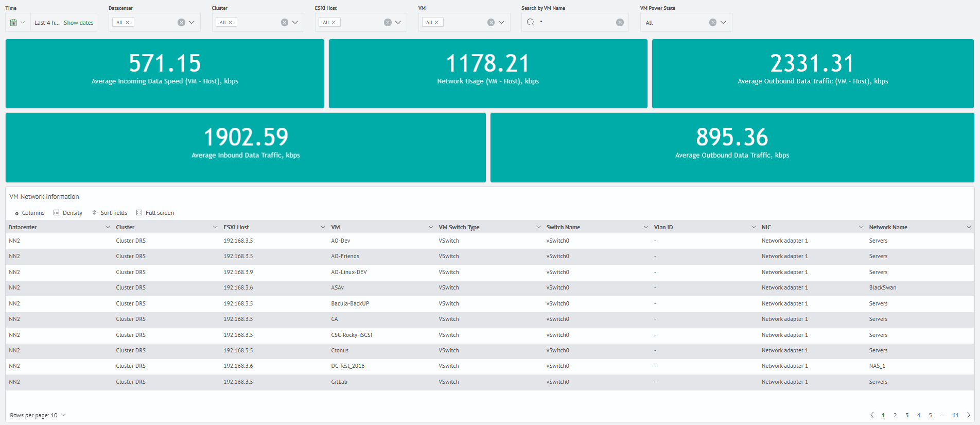
Task: Expand the VM filter dropdown
Action: click(x=501, y=22)
